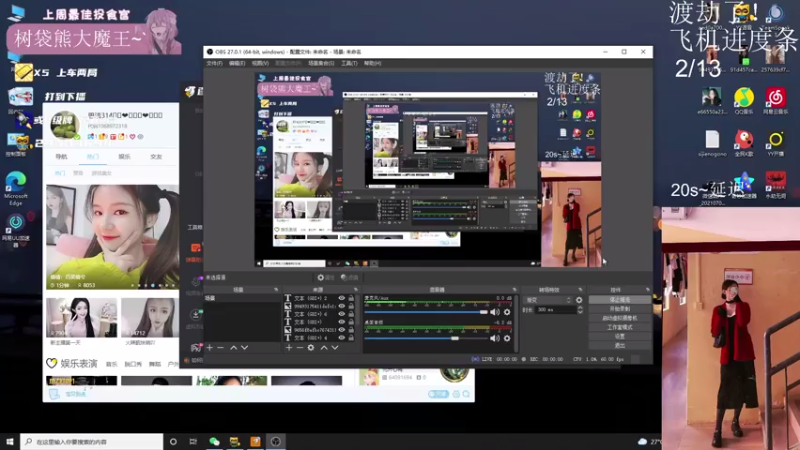Pop out the sources dock panel
Viewport: 800px width, 450px height.
coord(356,290)
